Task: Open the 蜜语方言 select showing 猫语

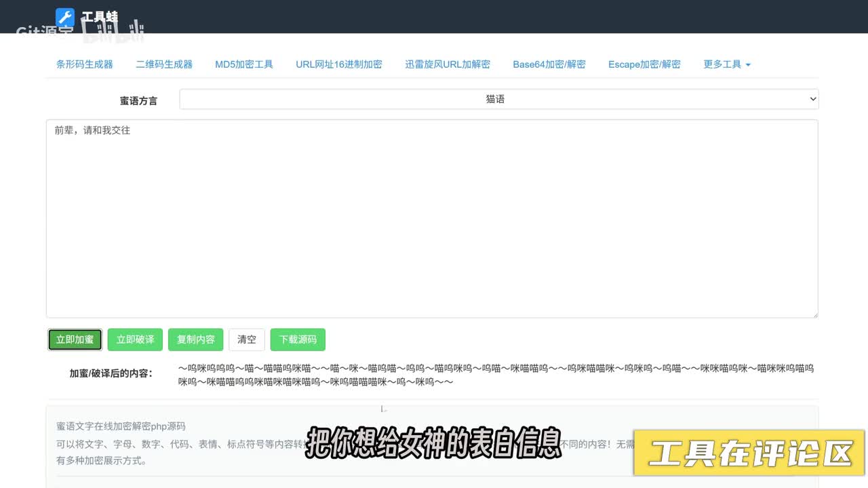Action: [x=495, y=99]
